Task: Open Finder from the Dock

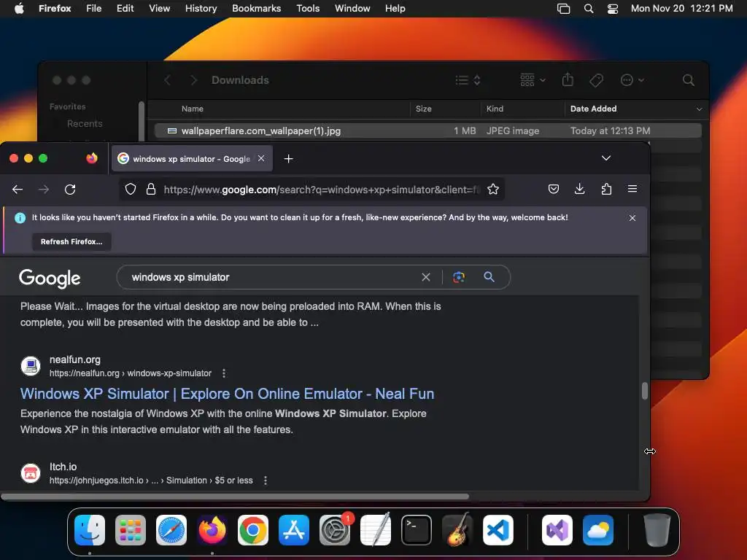Action: coord(90,530)
